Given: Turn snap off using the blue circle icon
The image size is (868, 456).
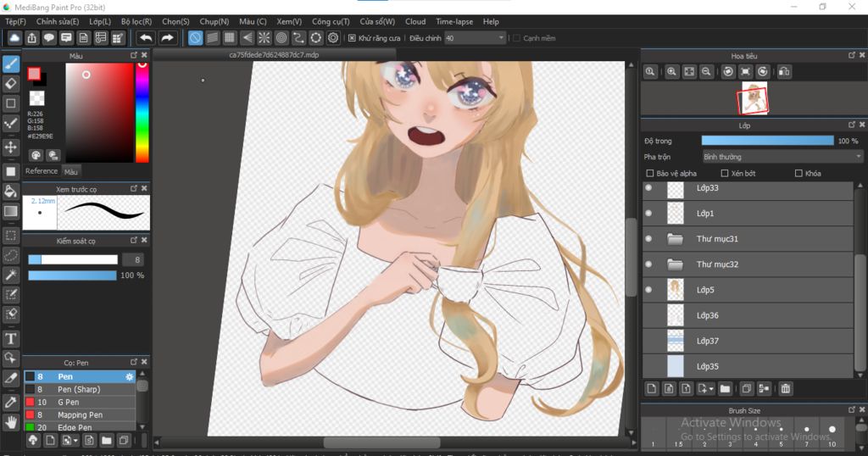Looking at the screenshot, I should tap(195, 37).
